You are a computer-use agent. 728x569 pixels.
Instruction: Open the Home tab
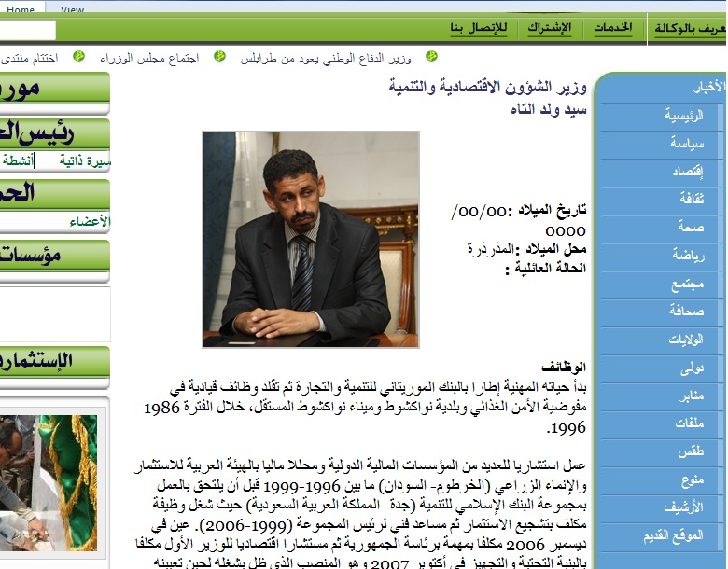coord(21,9)
